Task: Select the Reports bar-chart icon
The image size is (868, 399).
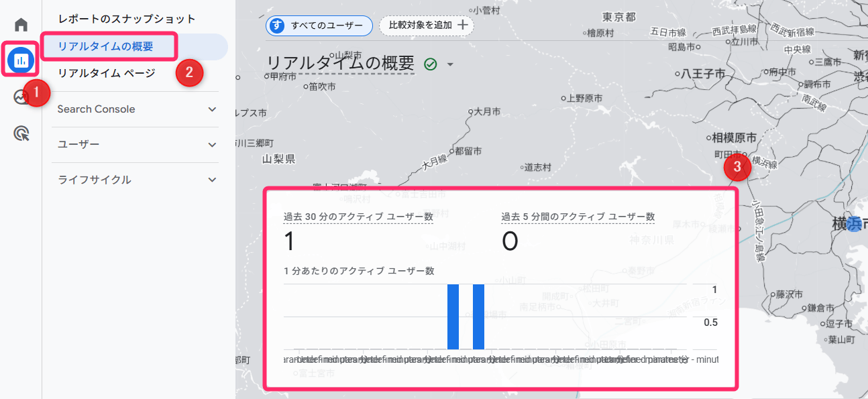Action: coord(21,61)
